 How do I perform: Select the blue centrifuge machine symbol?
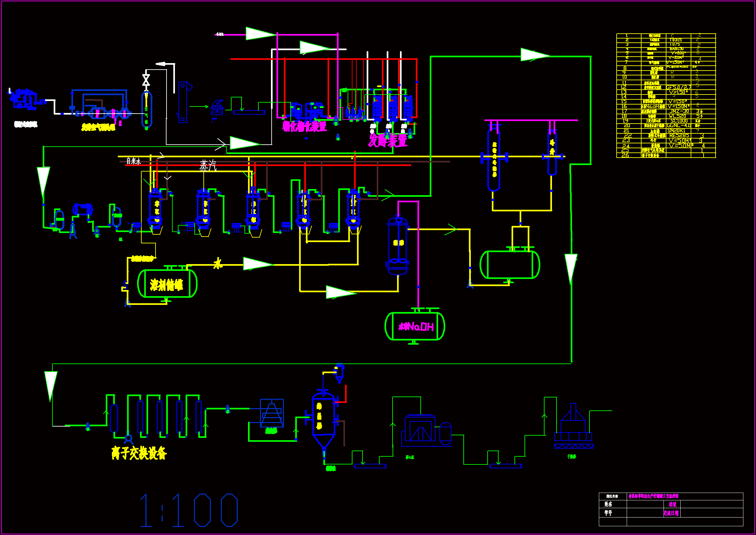(x=427, y=430)
